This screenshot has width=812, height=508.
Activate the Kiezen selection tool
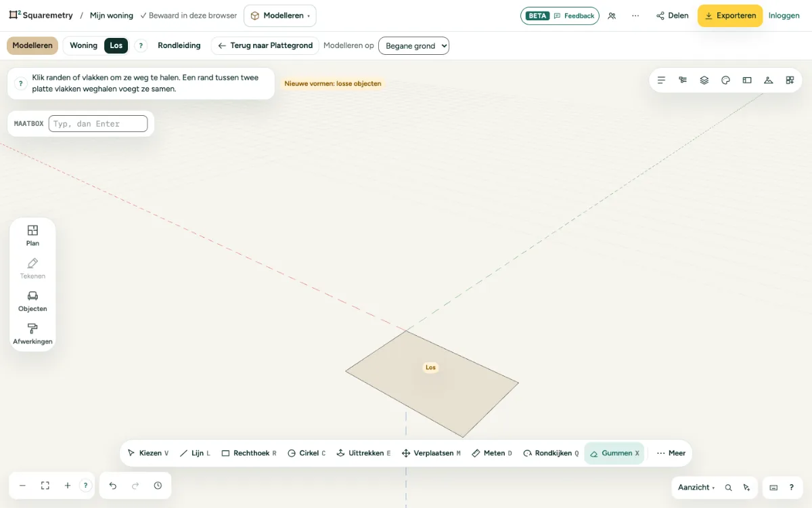coord(148,453)
